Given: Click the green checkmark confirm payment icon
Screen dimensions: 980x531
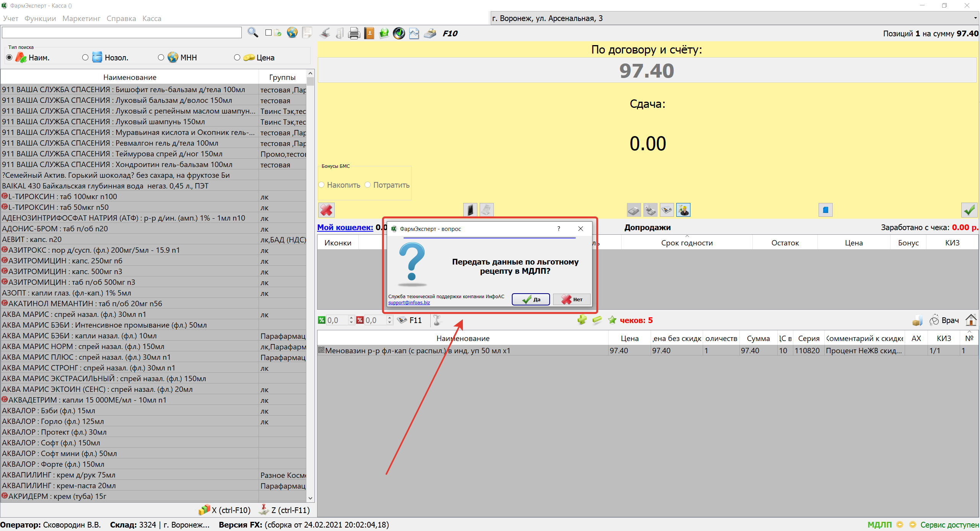Looking at the screenshot, I should pos(969,210).
